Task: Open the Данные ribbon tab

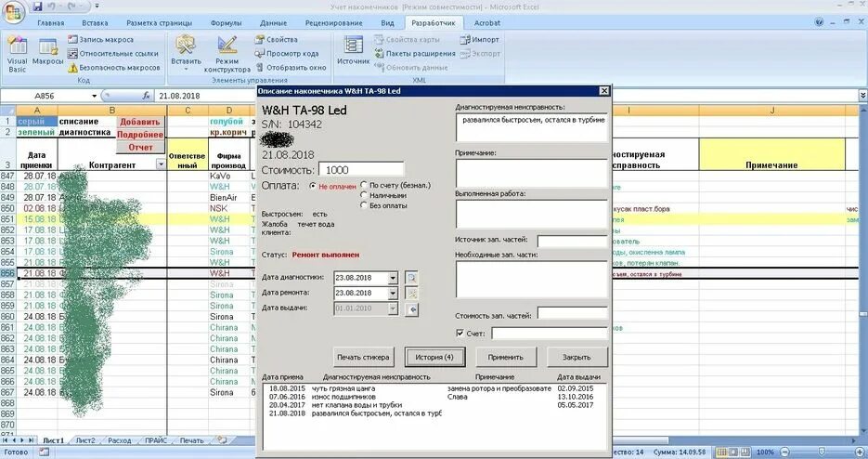Action: (x=274, y=22)
